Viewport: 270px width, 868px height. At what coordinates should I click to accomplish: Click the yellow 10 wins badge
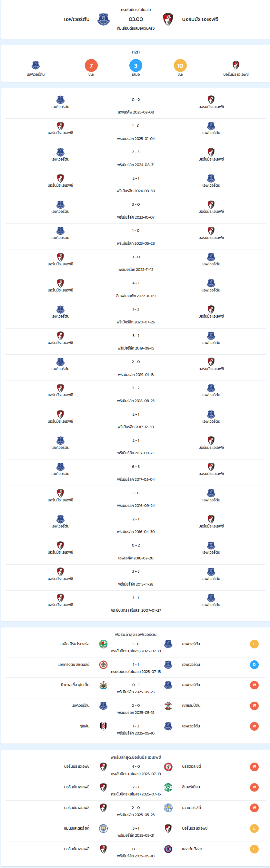pos(180,65)
